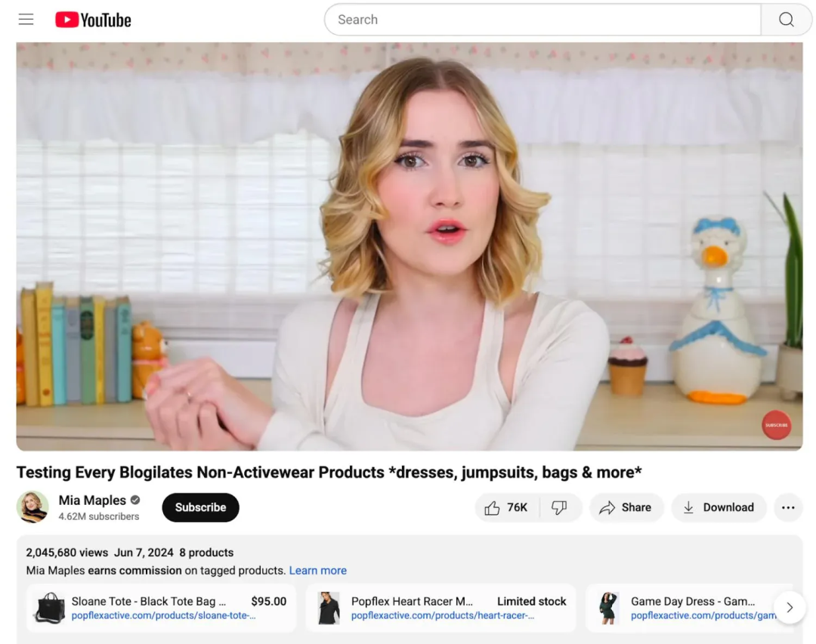This screenshot has height=644, width=816.
Task: Click in the Search input field
Action: 542,20
